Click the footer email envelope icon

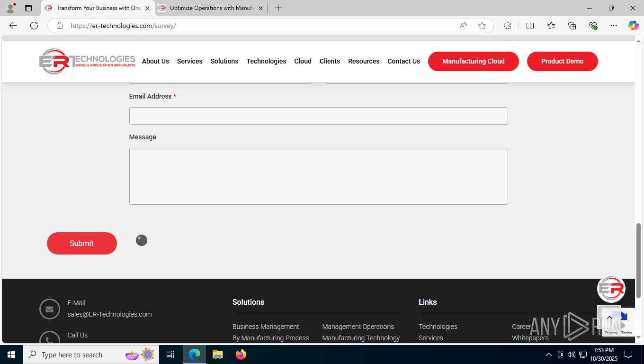tap(50, 309)
